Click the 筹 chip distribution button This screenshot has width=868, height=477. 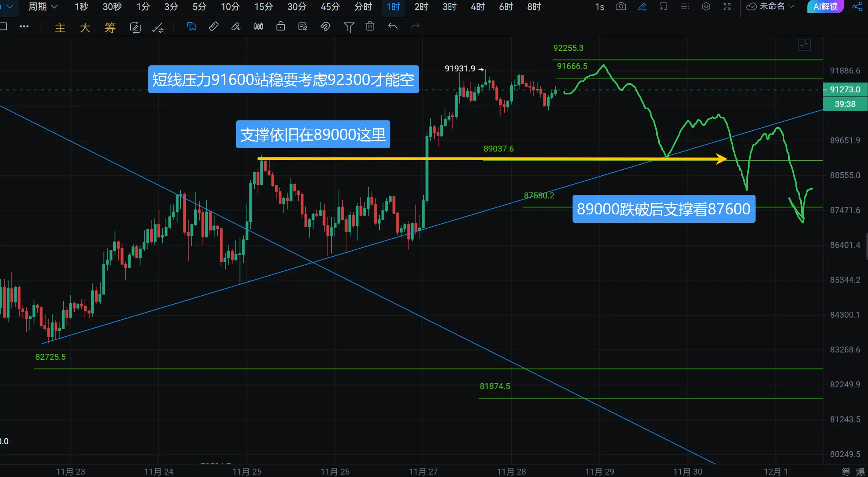pyautogui.click(x=110, y=27)
